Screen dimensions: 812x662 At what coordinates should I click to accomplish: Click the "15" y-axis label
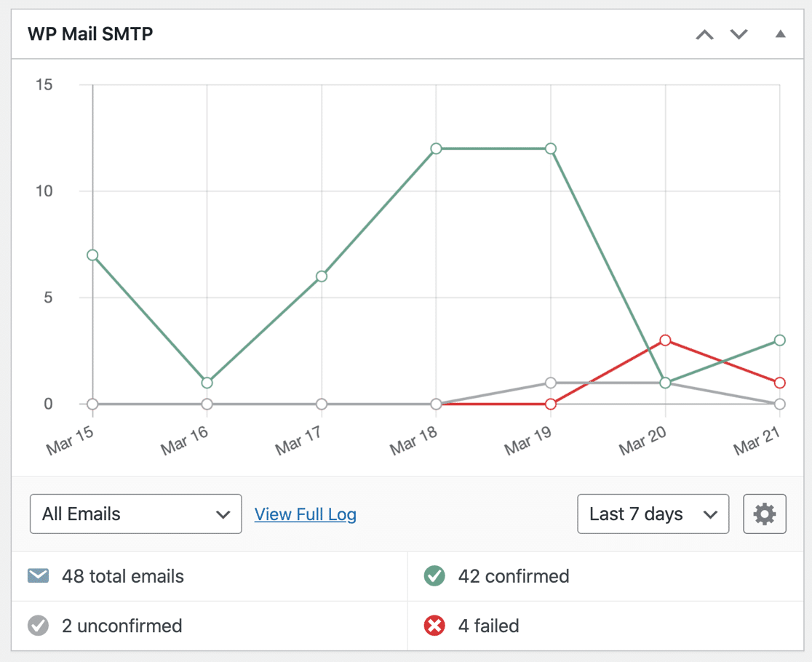tap(44, 85)
